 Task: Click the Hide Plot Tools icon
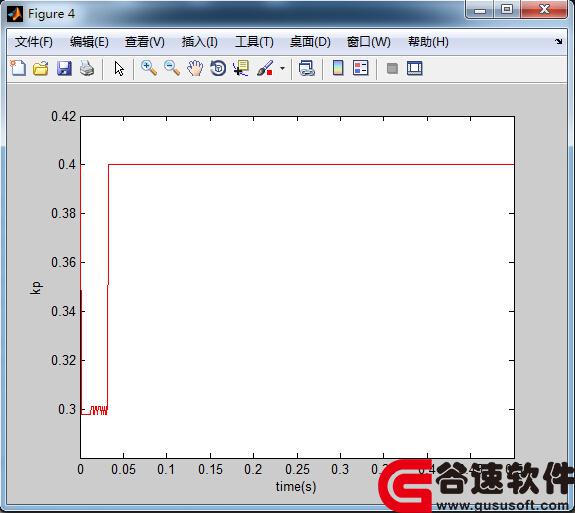392,69
